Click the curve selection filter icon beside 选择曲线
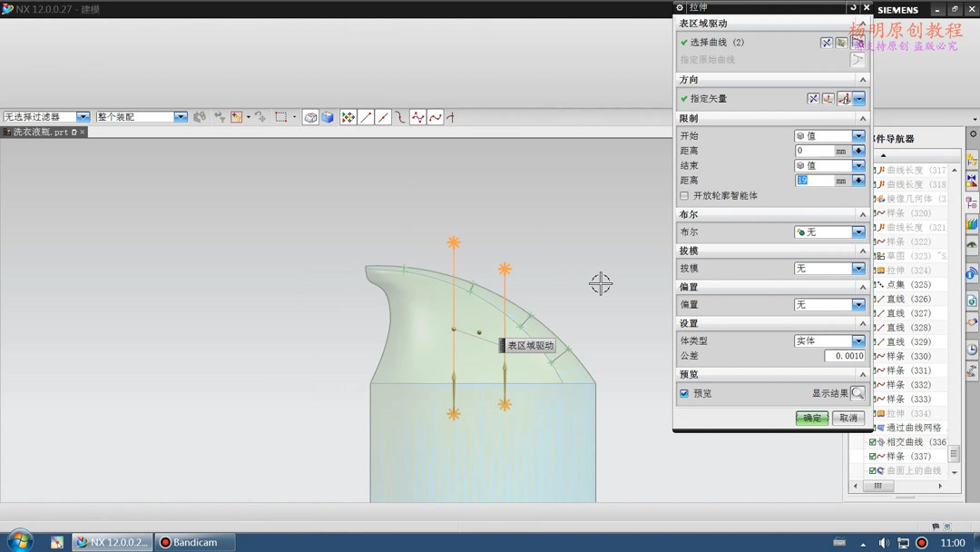The width and height of the screenshot is (980, 552). point(841,43)
